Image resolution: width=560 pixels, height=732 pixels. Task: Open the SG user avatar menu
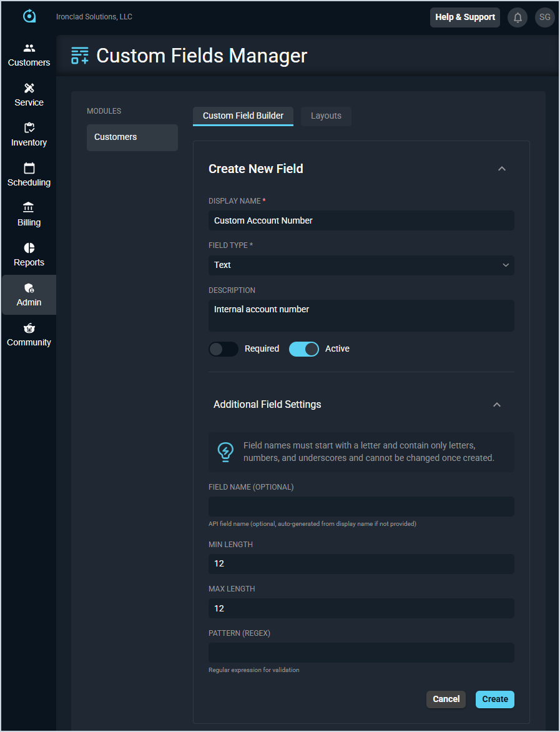point(544,17)
